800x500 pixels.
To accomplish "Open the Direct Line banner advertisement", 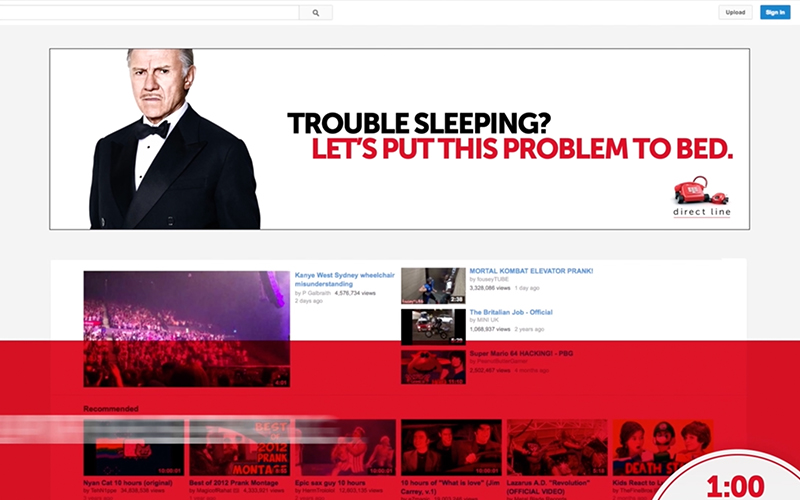I will (x=399, y=139).
